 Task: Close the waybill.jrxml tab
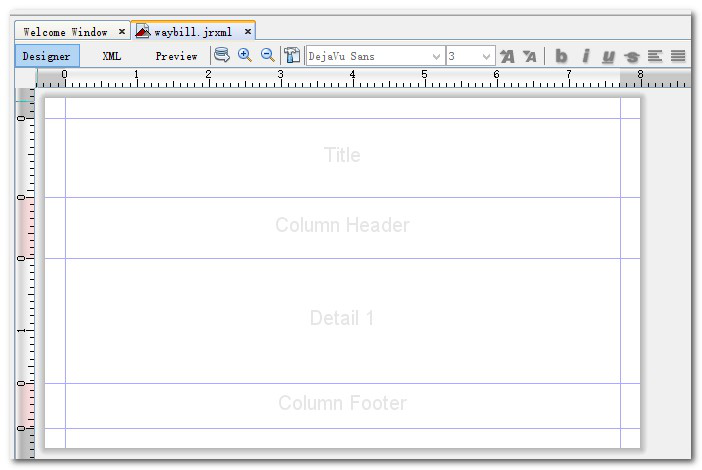248,32
